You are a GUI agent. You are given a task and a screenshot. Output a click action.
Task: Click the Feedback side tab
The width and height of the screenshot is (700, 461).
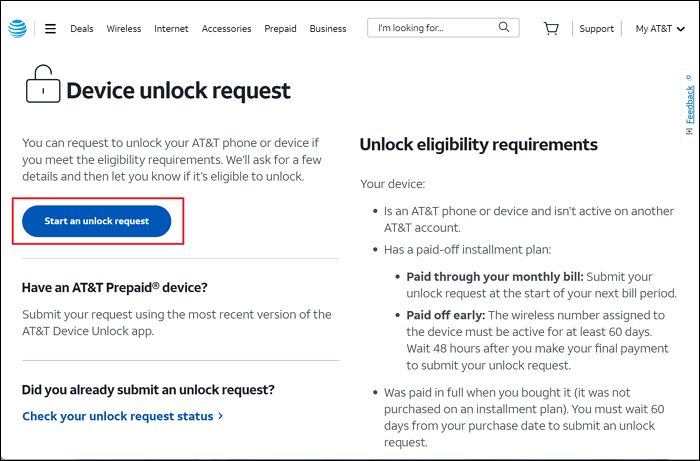(689, 104)
